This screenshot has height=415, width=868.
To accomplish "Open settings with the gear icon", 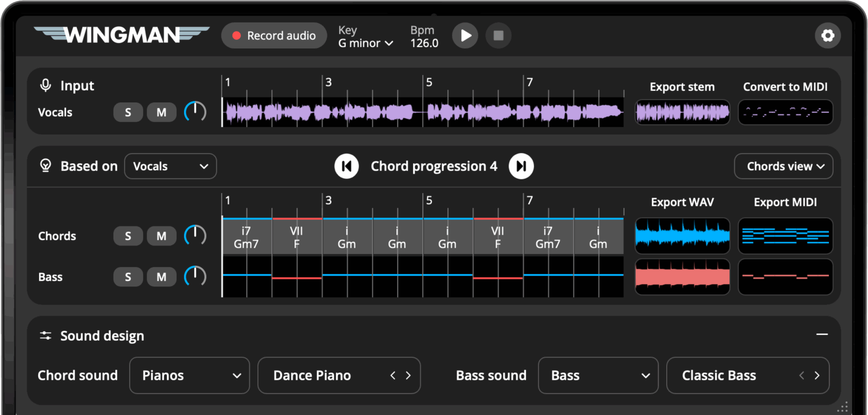I will pyautogui.click(x=827, y=36).
